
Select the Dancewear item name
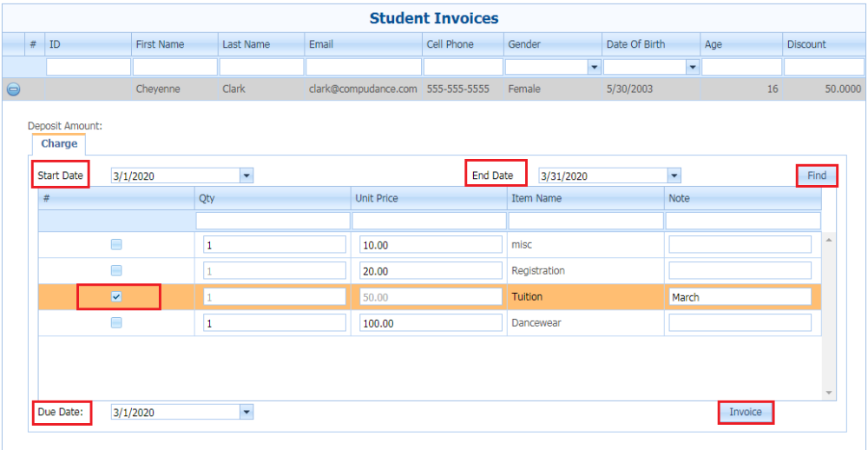click(x=537, y=322)
